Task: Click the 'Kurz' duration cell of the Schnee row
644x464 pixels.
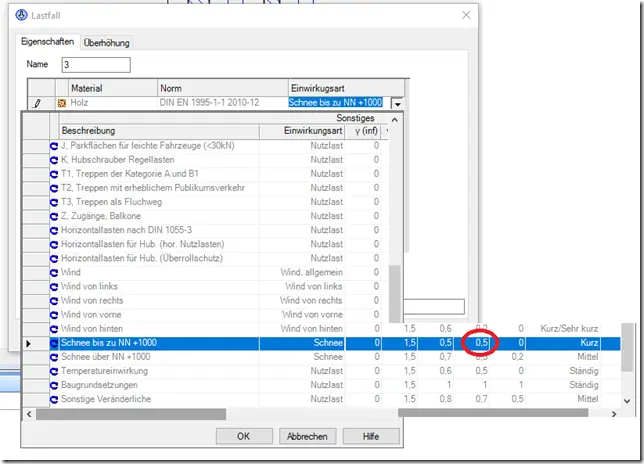Action: pyautogui.click(x=589, y=343)
